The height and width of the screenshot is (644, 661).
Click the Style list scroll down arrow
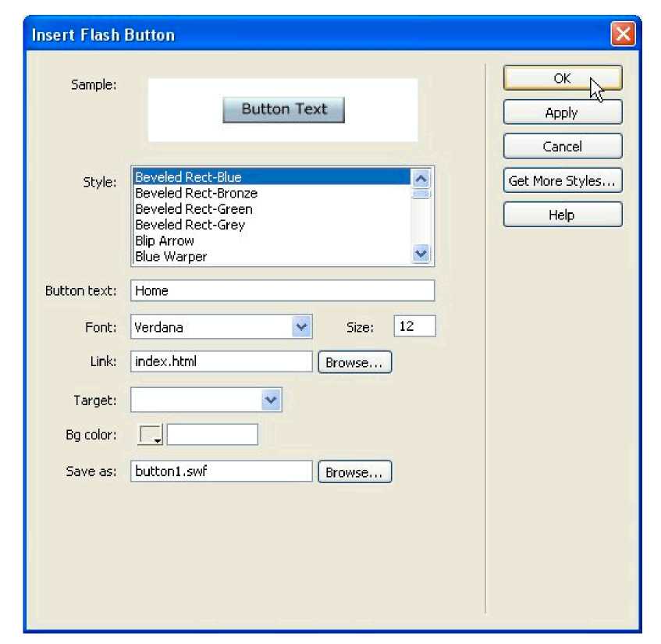[x=421, y=254]
